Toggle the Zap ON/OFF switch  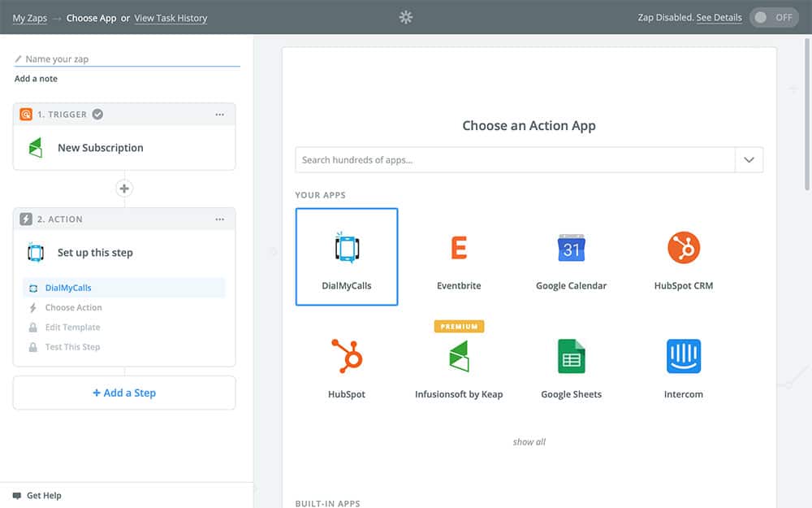pos(774,17)
